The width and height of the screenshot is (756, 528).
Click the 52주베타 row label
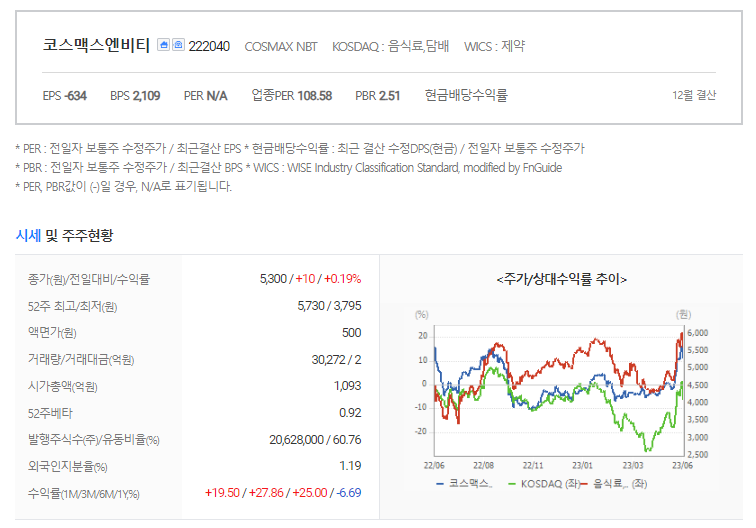(x=50, y=413)
